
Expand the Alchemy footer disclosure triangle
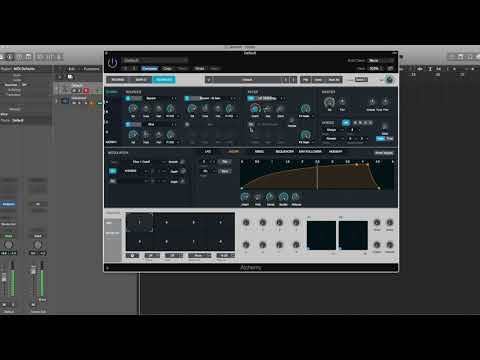pyautogui.click(x=107, y=267)
